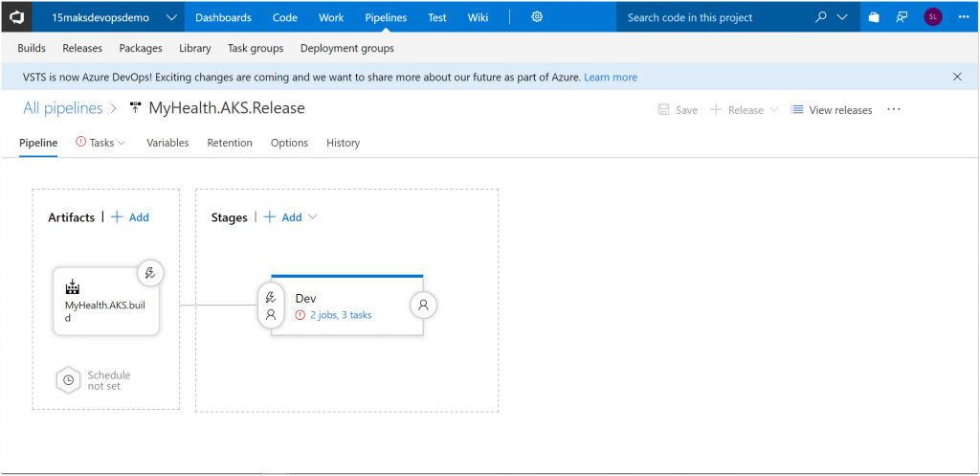This screenshot has width=980, height=476.
Task: Click the search magnifier icon
Action: point(821,17)
